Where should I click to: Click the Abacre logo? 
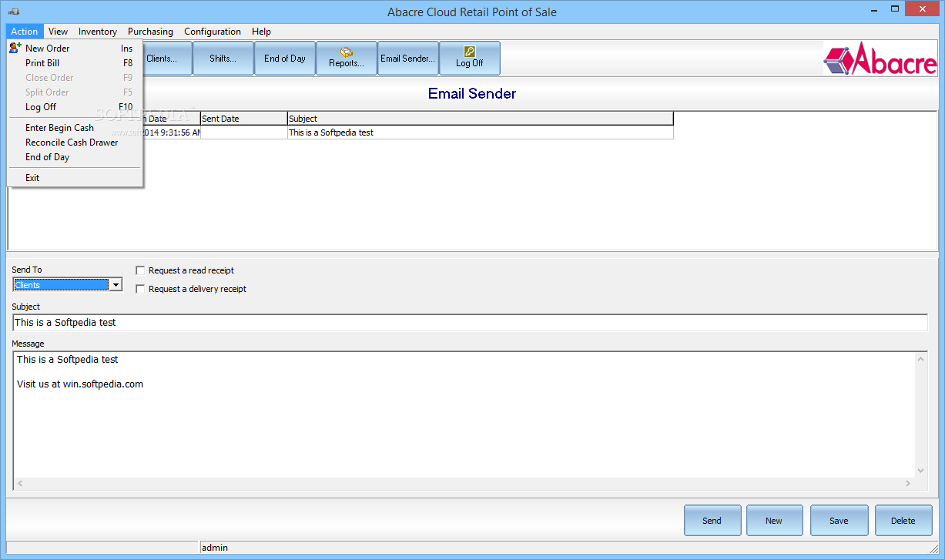click(x=880, y=59)
